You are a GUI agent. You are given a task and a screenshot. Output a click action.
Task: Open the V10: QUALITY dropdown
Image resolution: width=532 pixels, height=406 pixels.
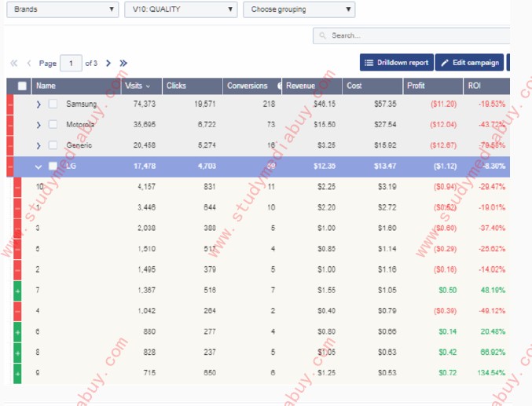(x=181, y=9)
